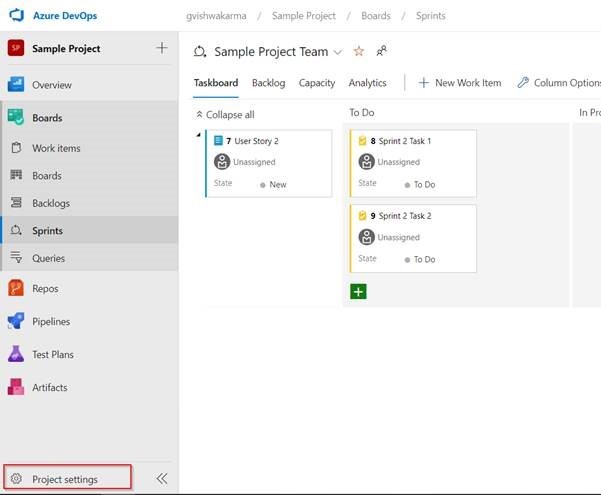
Task: Click the Sample Project name in sidebar
Action: [x=66, y=48]
